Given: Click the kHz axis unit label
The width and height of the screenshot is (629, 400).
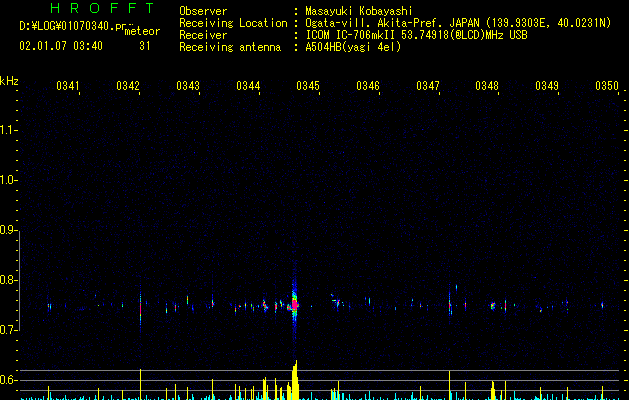Looking at the screenshot, I should coord(9,81).
